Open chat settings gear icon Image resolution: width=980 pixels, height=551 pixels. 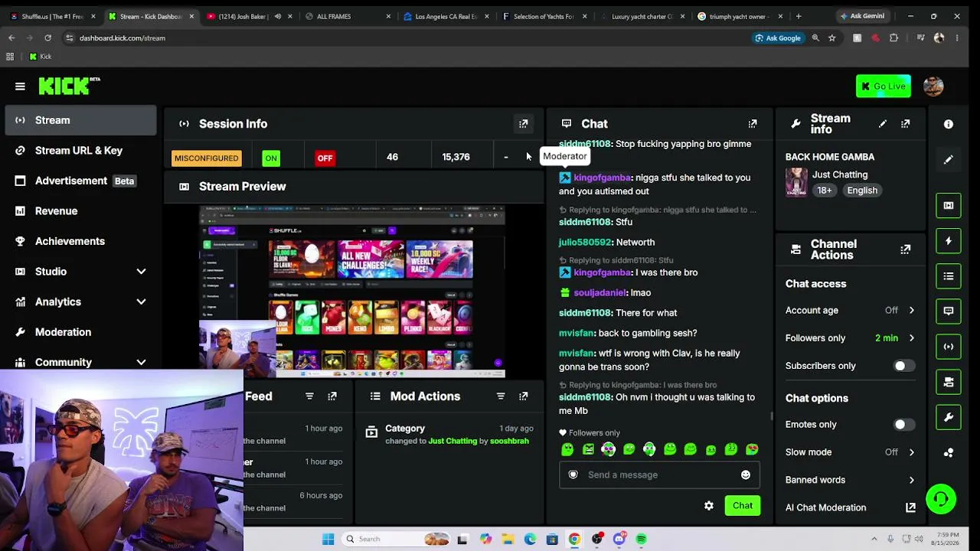pos(709,506)
